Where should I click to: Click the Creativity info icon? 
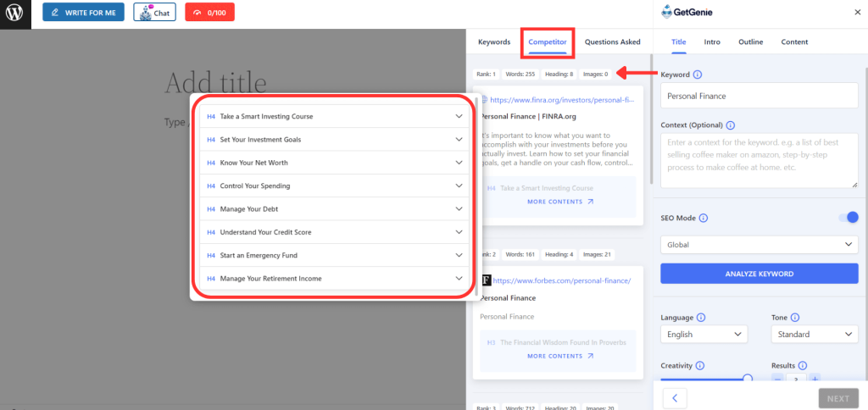(699, 366)
